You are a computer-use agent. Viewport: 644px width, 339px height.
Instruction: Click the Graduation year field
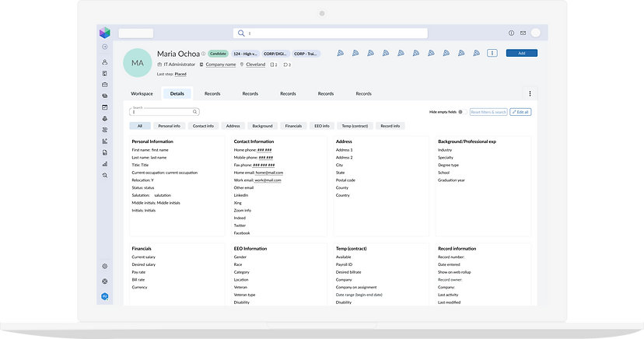pos(451,180)
